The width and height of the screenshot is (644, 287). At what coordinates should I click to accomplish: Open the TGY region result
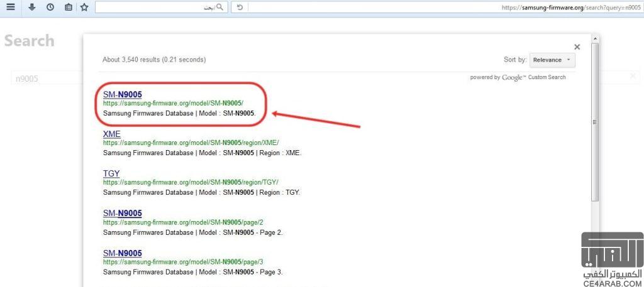pos(111,173)
